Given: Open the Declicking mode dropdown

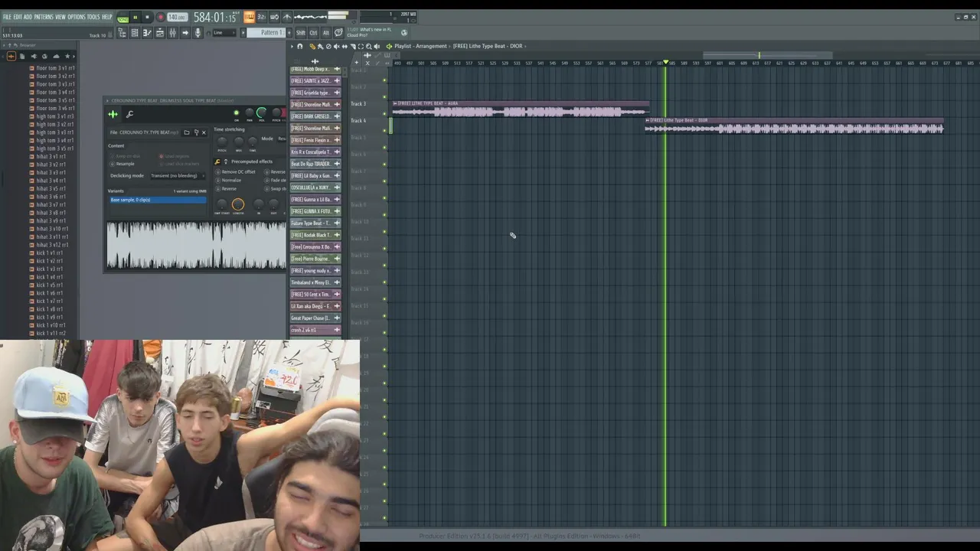Looking at the screenshot, I should tap(178, 176).
